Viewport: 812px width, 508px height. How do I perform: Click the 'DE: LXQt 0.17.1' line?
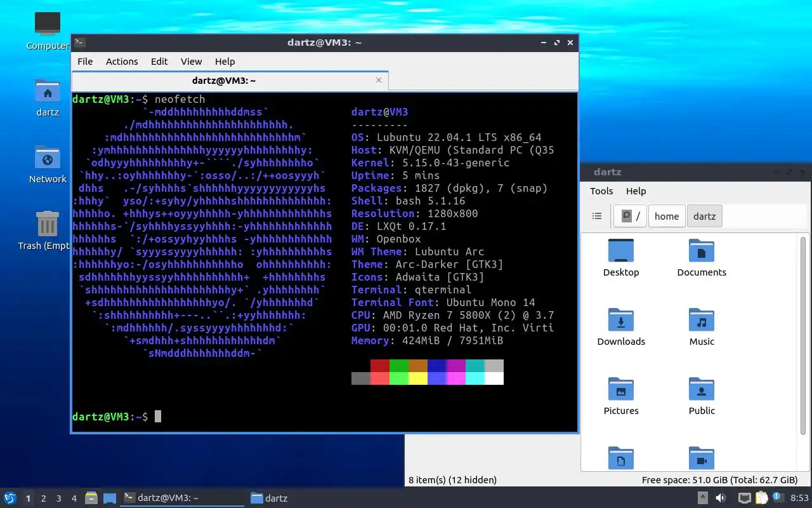(399, 226)
